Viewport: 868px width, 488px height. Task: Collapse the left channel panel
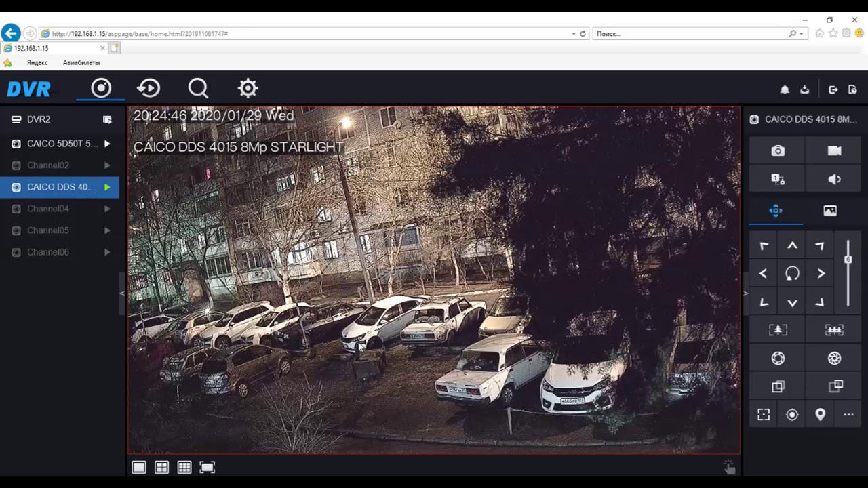tap(122, 293)
